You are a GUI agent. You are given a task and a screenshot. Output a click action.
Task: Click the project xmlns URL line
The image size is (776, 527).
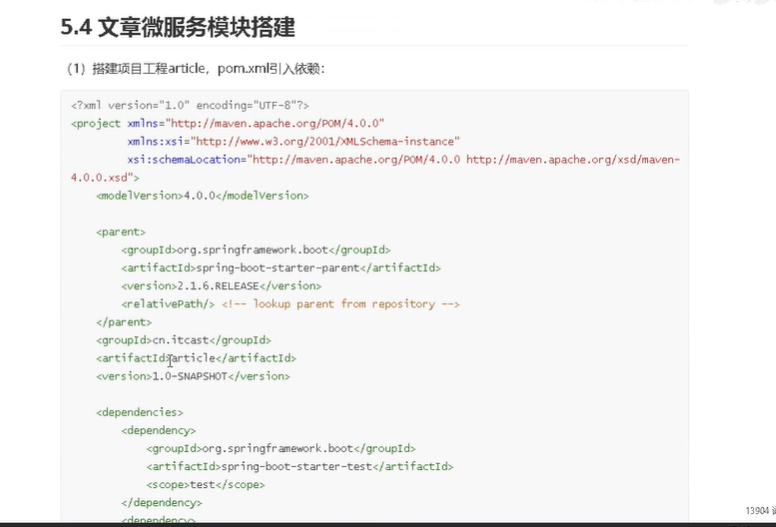[x=228, y=123]
